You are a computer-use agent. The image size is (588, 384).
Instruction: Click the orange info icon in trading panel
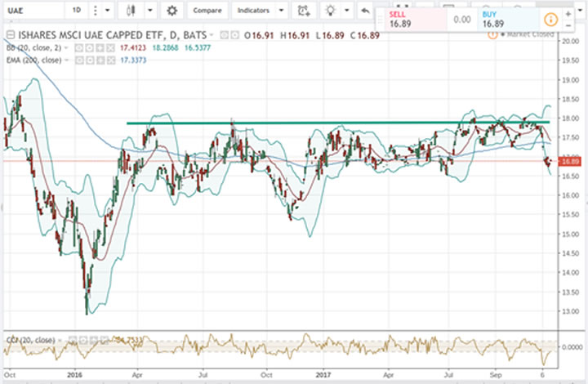click(x=551, y=20)
